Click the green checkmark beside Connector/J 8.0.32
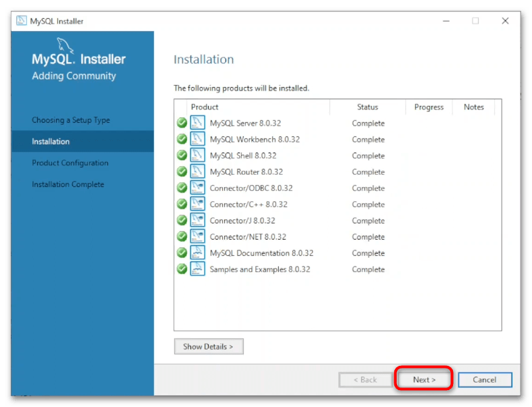Image resolution: width=532 pixels, height=407 pixels. tap(182, 220)
